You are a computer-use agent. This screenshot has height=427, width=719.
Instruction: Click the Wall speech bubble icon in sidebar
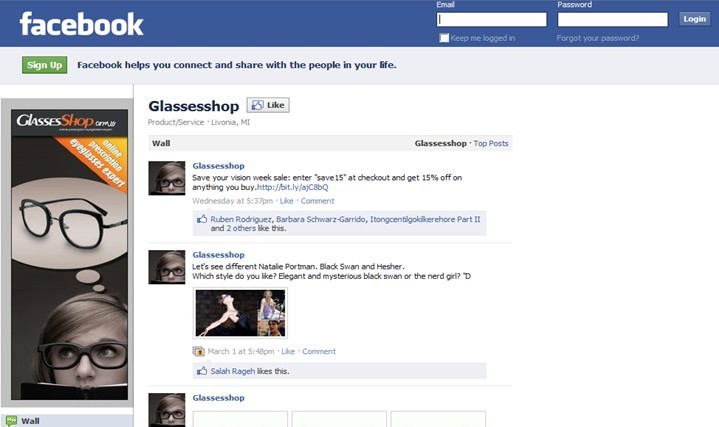click(11, 421)
